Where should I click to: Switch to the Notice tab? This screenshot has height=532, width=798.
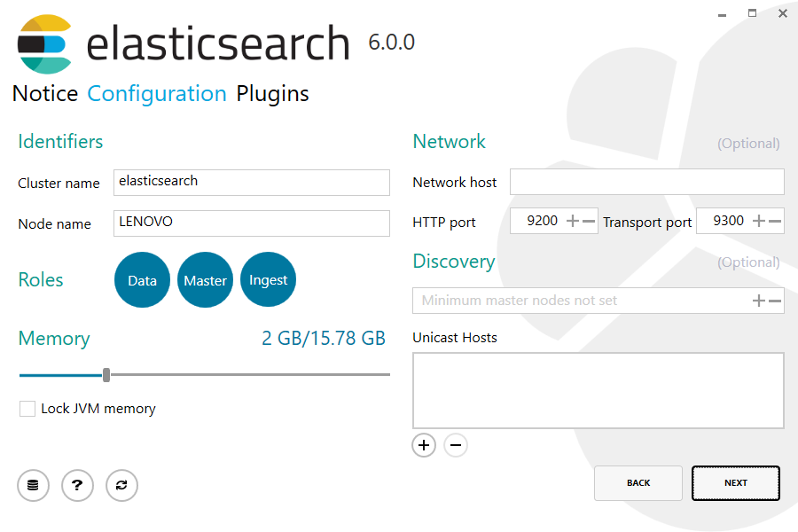point(45,94)
